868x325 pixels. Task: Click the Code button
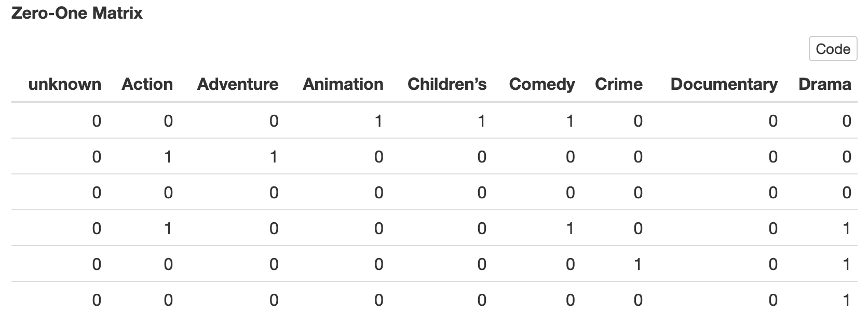pos(833,49)
